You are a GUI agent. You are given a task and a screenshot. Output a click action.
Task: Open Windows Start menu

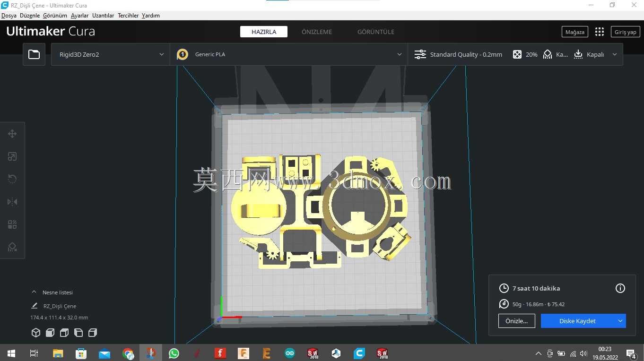[11, 353]
